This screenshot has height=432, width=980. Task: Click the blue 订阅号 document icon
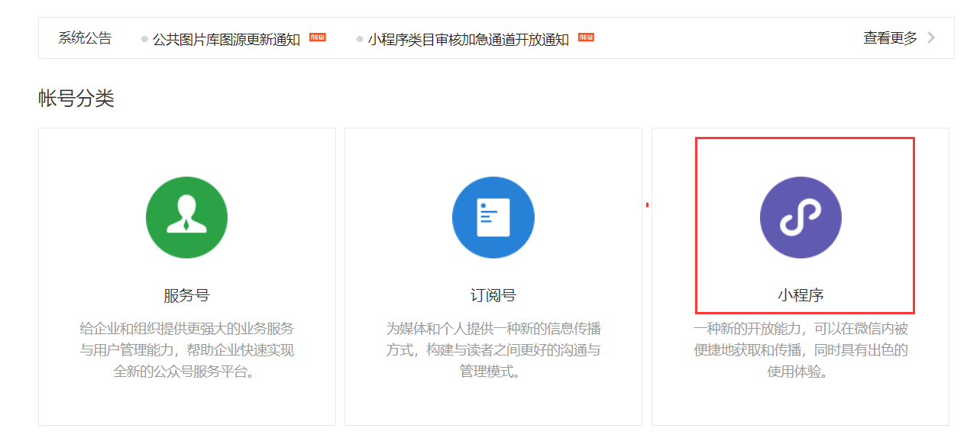click(493, 217)
